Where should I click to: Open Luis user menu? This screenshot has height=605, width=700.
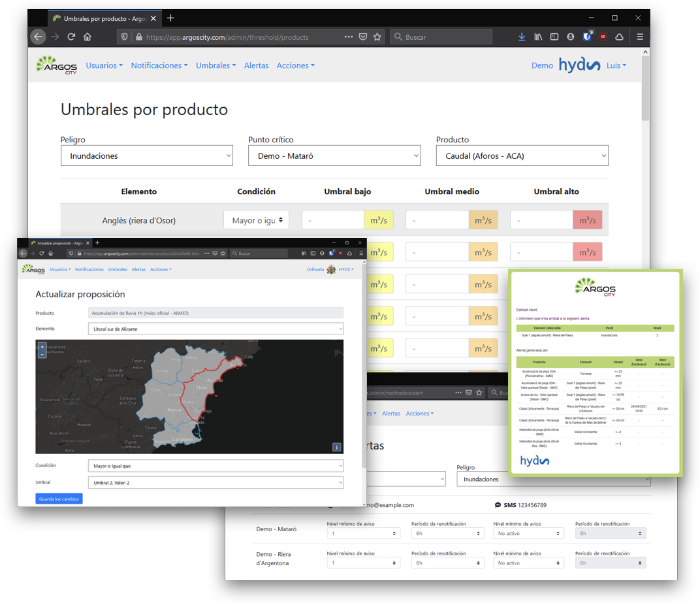pyautogui.click(x=616, y=65)
